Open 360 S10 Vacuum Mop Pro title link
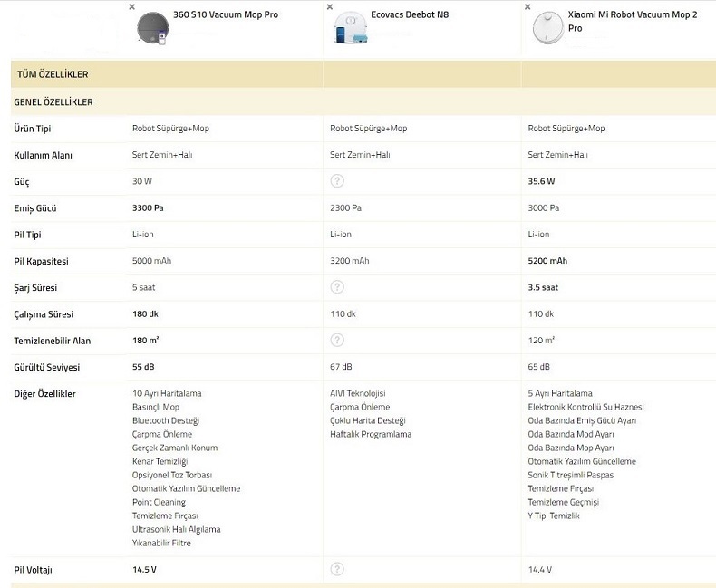Screen dimensions: 716x588 pos(226,14)
